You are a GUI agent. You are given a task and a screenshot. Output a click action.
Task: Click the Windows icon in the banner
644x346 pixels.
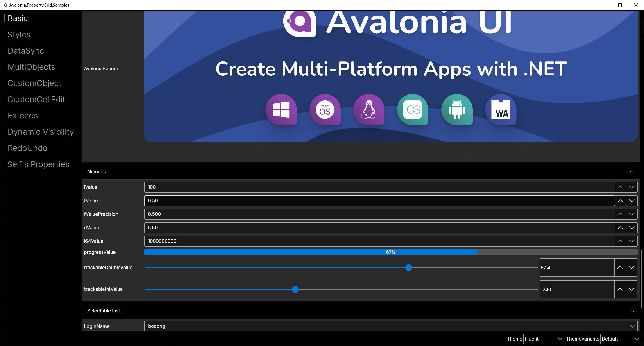point(281,109)
